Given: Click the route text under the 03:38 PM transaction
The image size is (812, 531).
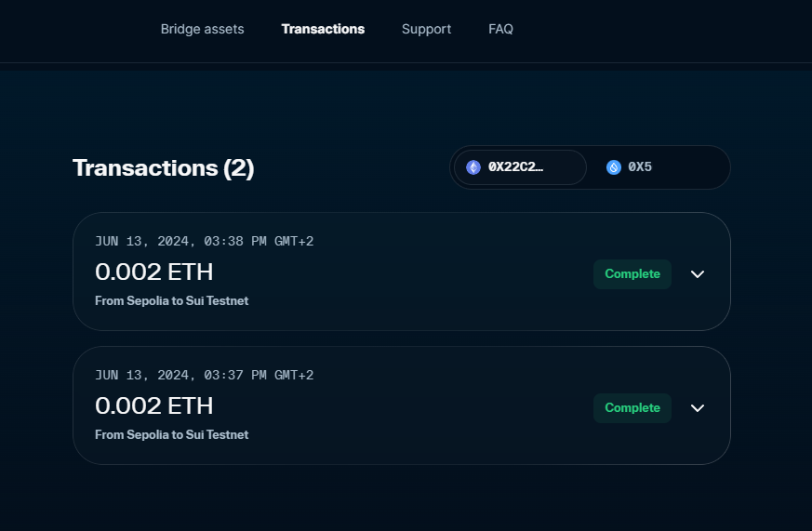Looking at the screenshot, I should pos(171,301).
